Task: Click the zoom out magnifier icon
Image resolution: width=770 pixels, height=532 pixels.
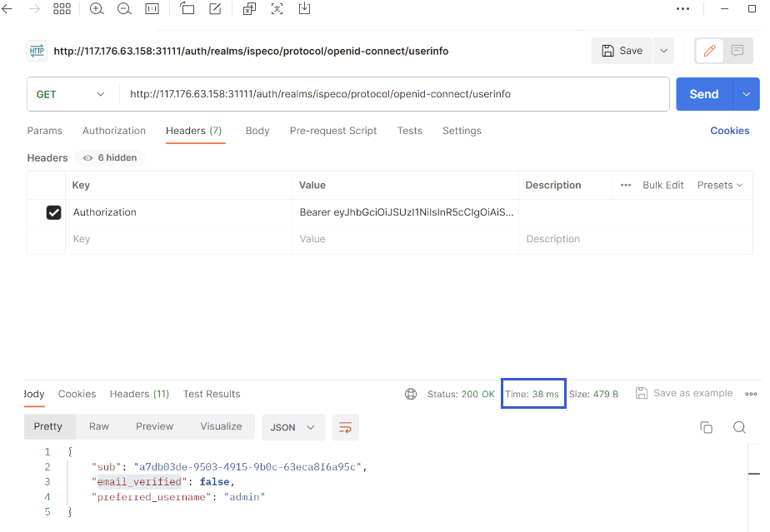Action: [x=124, y=9]
